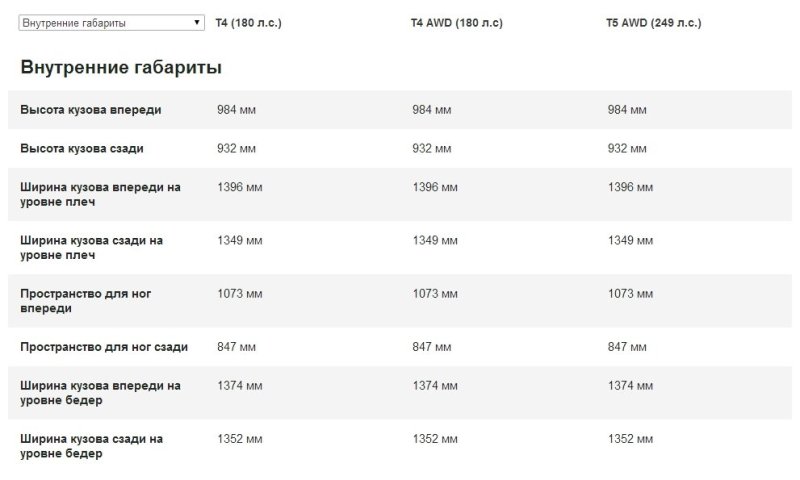
Task: Select the T4 AWD (180 л.с) column header
Action: tap(457, 23)
